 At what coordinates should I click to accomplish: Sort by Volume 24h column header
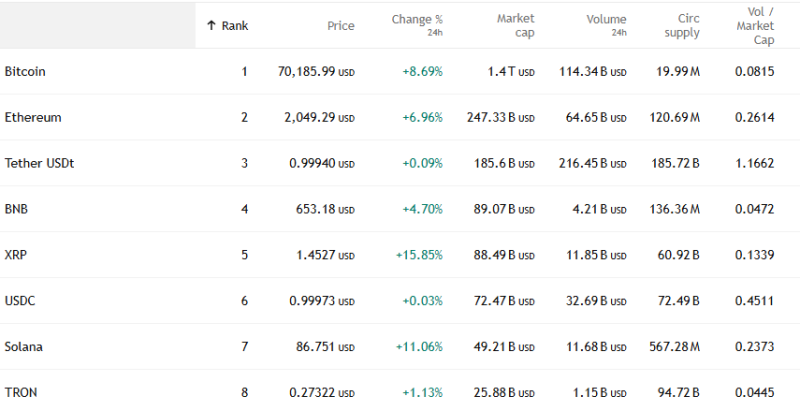(606, 25)
